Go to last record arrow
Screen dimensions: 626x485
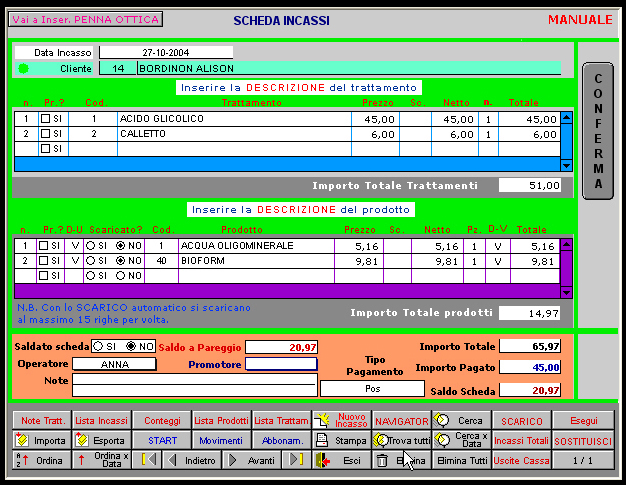click(296, 460)
